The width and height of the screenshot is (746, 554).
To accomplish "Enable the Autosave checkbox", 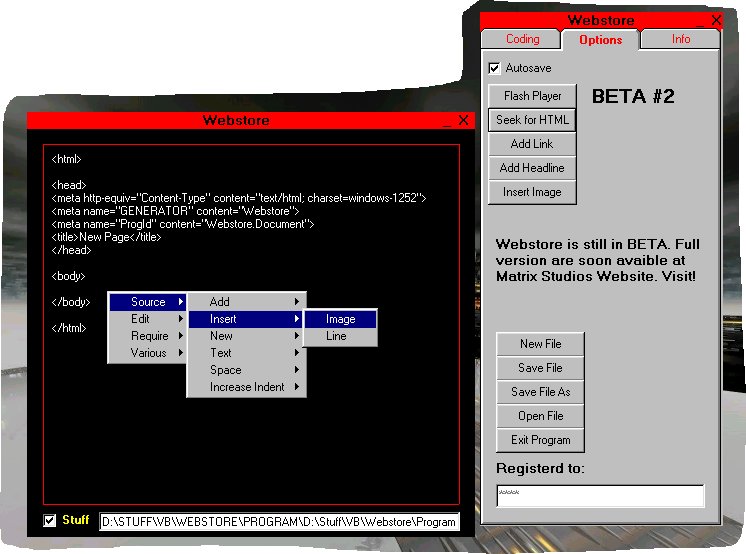I will click(x=494, y=68).
